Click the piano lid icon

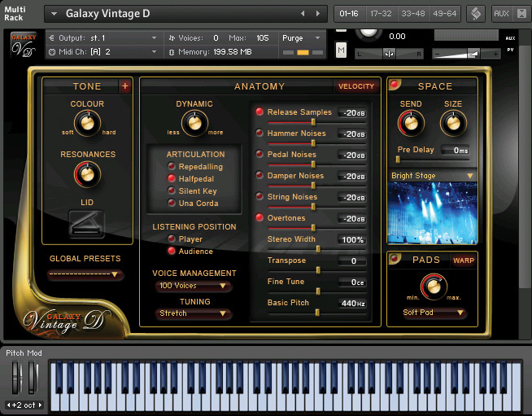click(86, 222)
